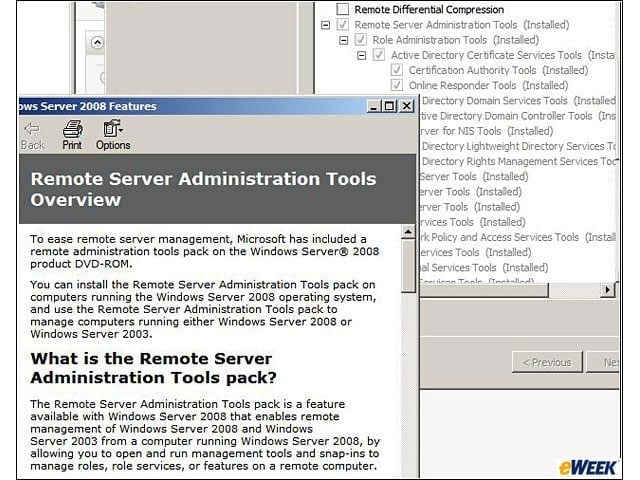Click the Previous button
640x480 pixels.
[547, 362]
